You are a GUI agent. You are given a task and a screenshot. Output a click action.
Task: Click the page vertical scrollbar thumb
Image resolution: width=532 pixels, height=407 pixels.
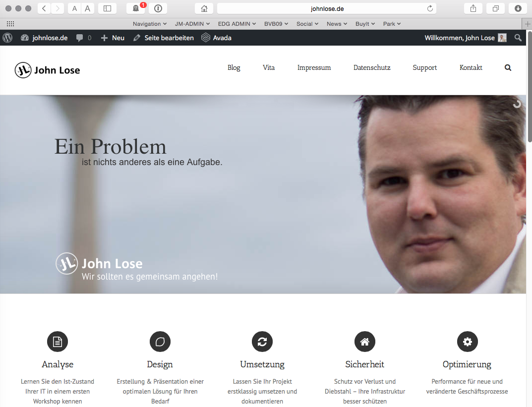(x=530, y=86)
